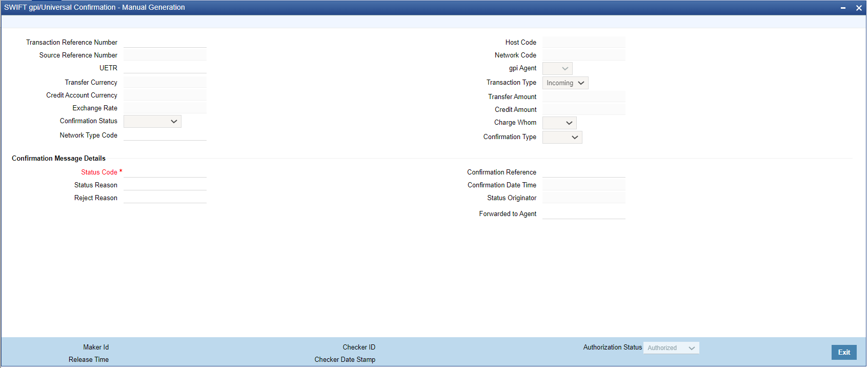Focus the Network Type Code field
The image size is (868, 368).
[x=165, y=135]
